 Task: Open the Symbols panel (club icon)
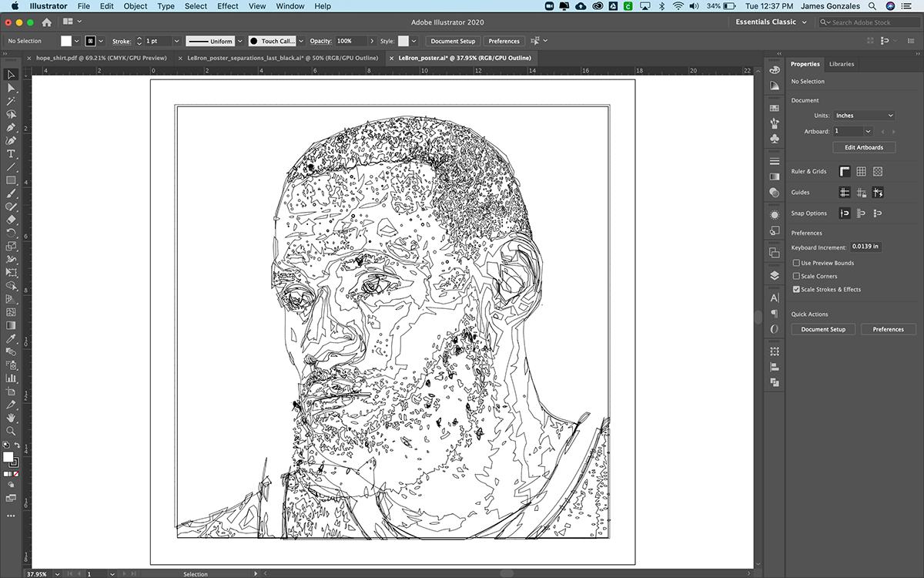click(775, 139)
